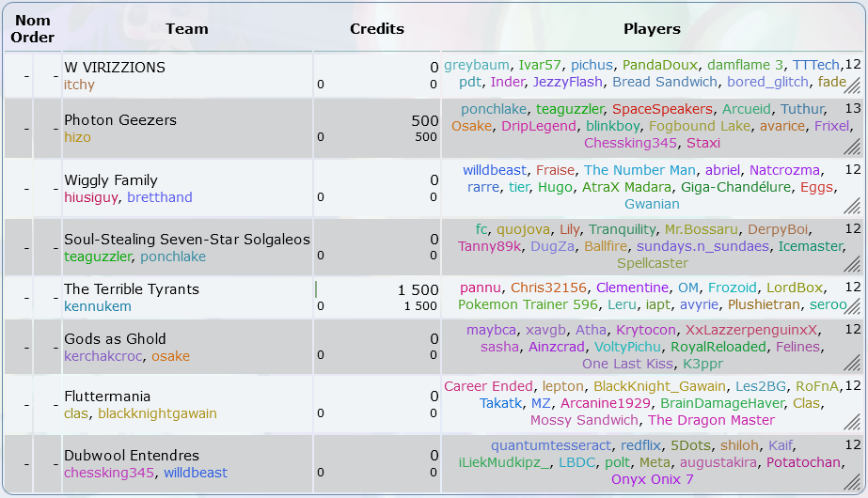
Task: Click resize handle of W VIRIZZIONS players box
Action: 853,85
